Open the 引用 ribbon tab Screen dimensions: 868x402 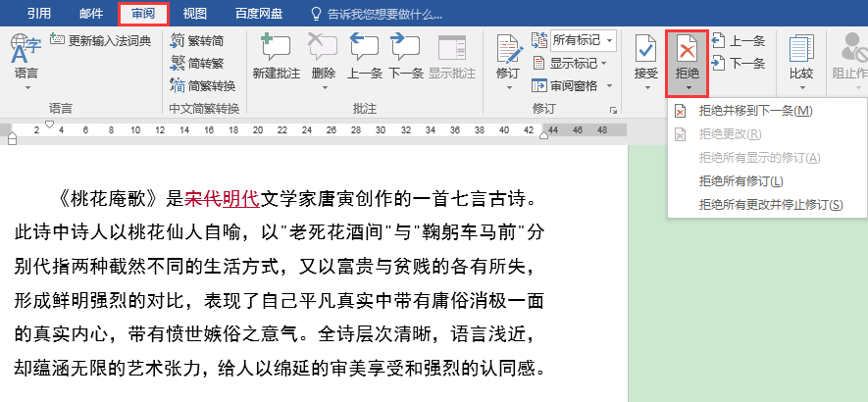point(39,13)
